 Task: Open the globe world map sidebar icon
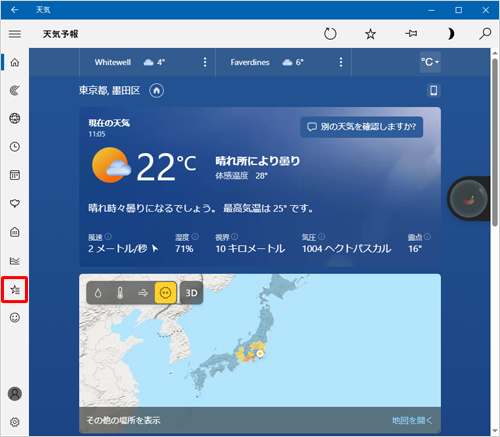[15, 118]
